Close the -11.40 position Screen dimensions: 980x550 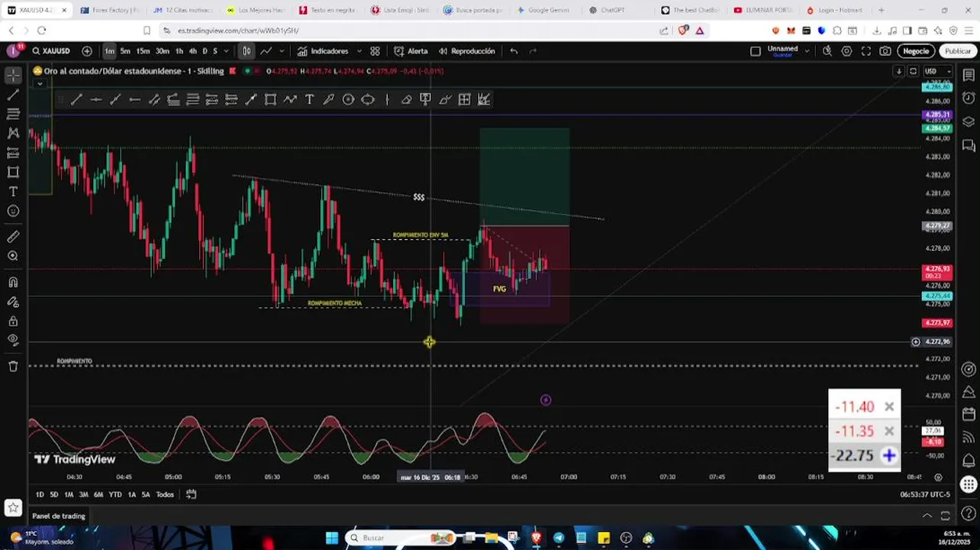click(x=889, y=407)
